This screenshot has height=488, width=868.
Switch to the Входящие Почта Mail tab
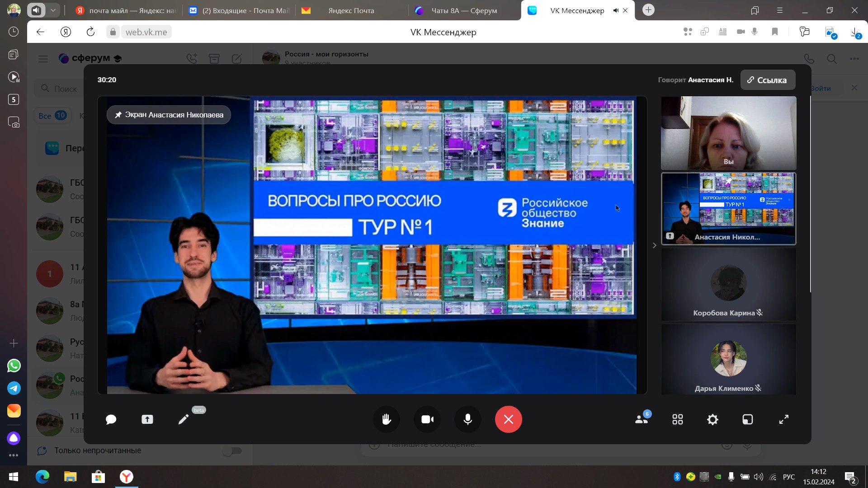239,10
